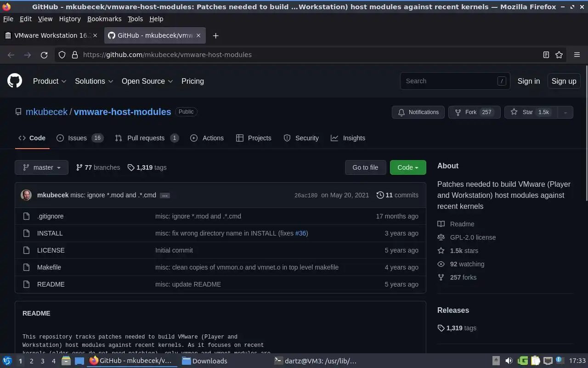This screenshot has height=368, width=588.
Task: Go back with the left arrow
Action: [11, 55]
